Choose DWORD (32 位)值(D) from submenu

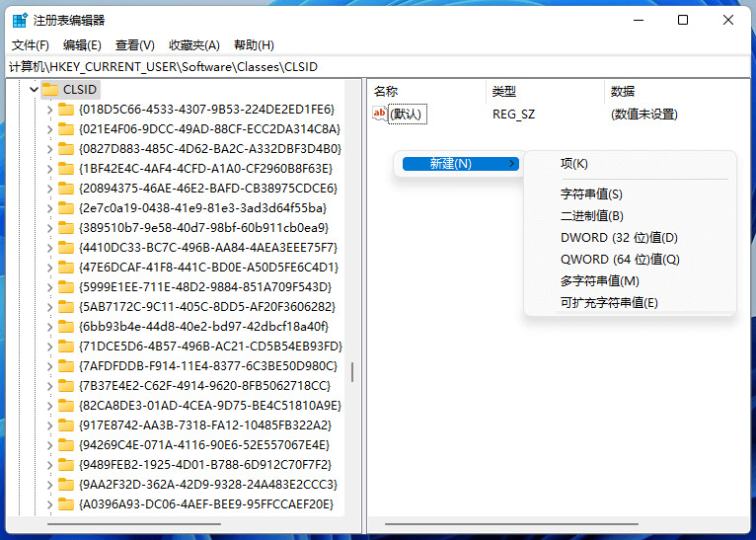coord(619,238)
